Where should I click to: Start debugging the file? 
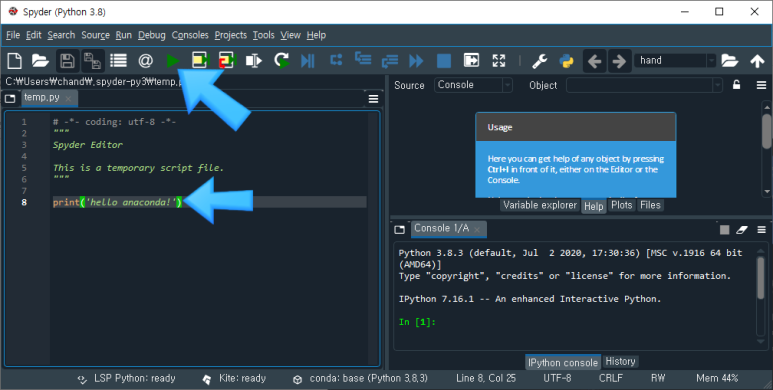point(308,61)
